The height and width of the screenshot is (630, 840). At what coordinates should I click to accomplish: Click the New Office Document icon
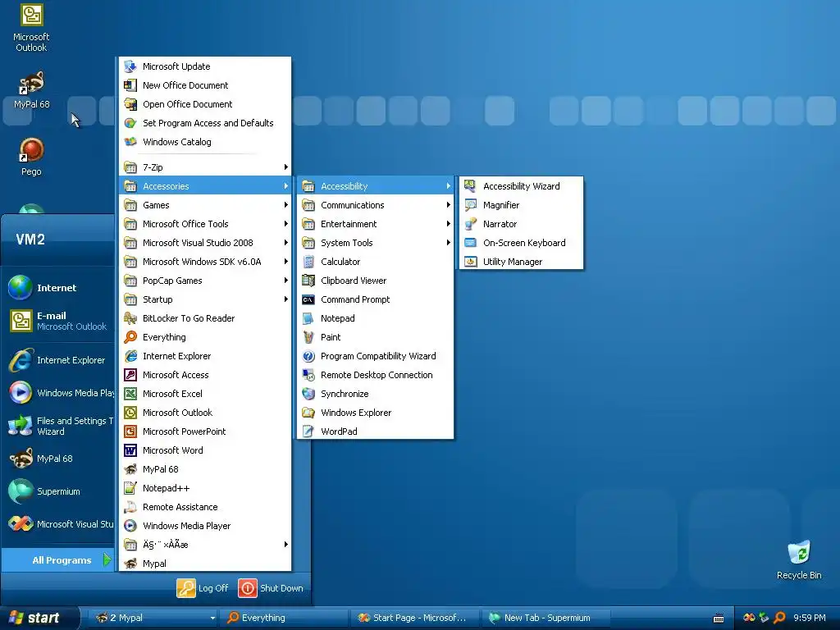click(x=130, y=85)
